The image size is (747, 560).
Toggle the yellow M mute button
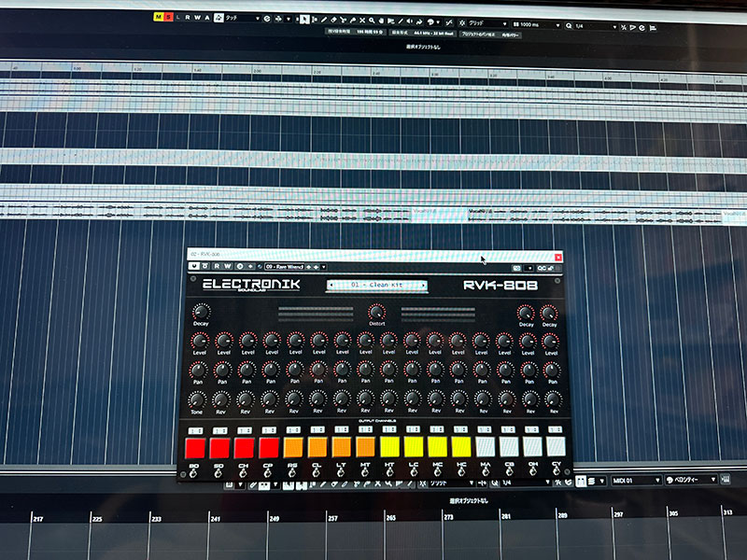click(x=158, y=17)
